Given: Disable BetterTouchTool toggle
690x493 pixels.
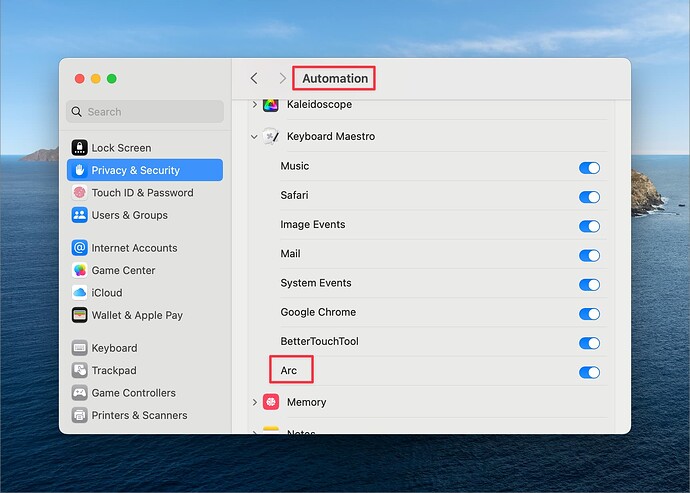Looking at the screenshot, I should pos(589,343).
